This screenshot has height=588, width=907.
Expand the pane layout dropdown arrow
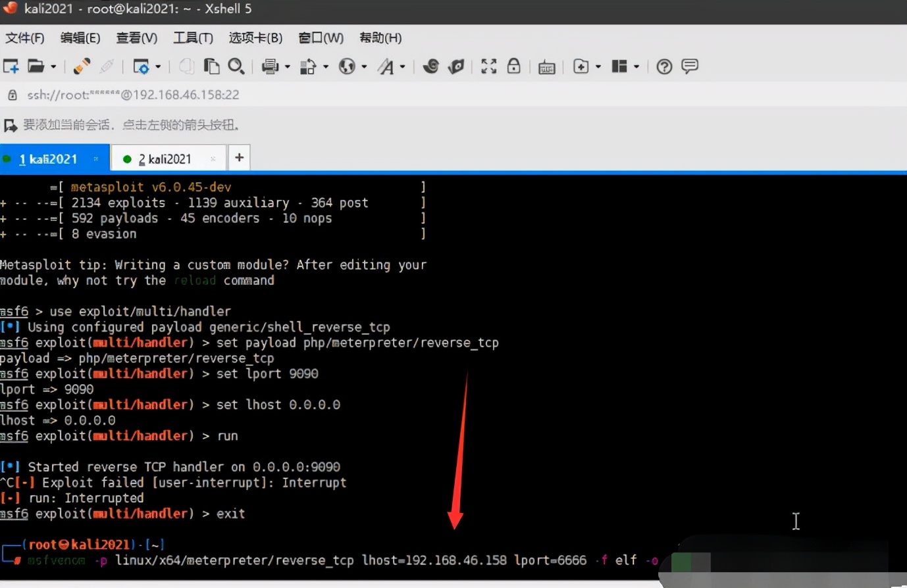pyautogui.click(x=636, y=66)
